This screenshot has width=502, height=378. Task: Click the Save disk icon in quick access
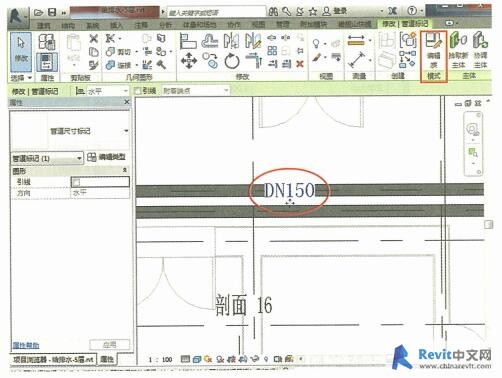(x=52, y=13)
